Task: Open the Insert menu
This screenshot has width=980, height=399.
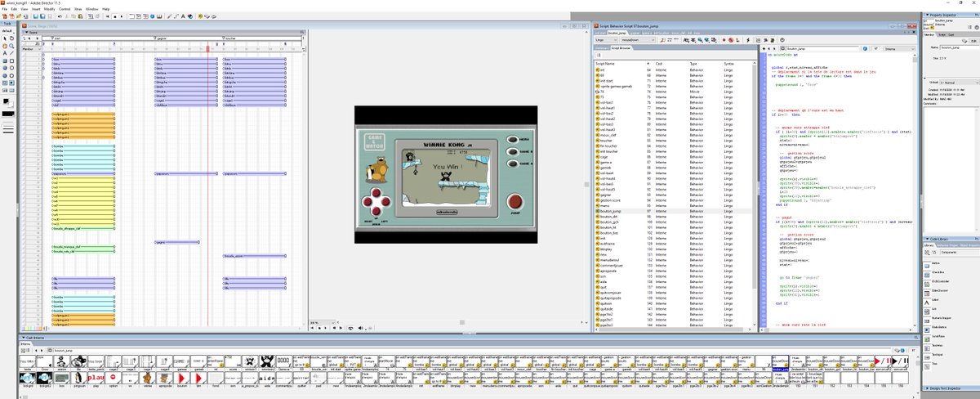Action: pos(36,9)
